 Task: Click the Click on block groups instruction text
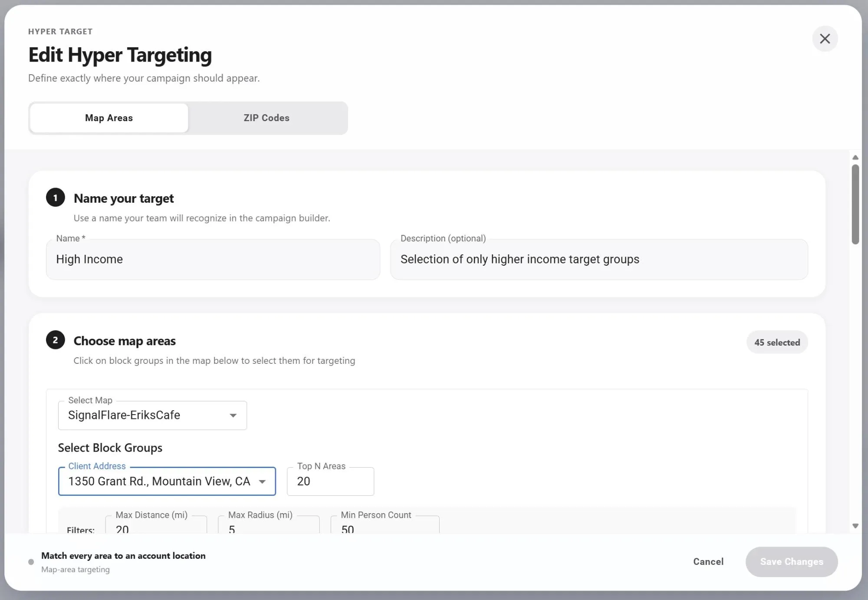point(214,361)
